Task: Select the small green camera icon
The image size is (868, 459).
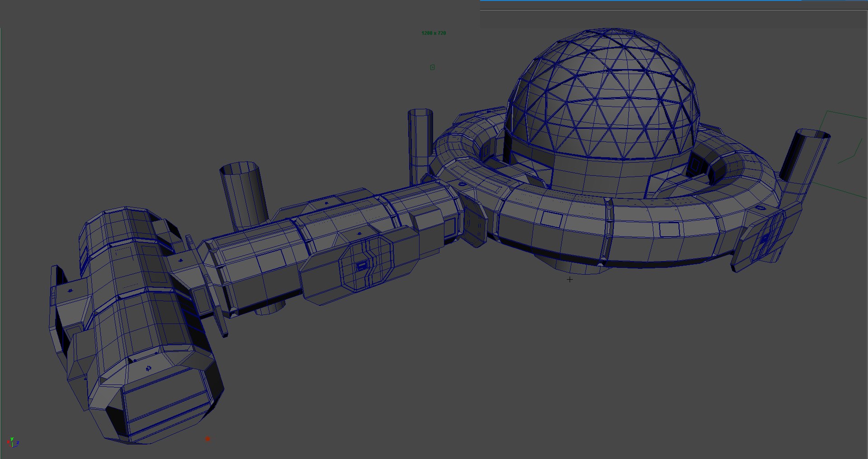Action: tap(433, 67)
